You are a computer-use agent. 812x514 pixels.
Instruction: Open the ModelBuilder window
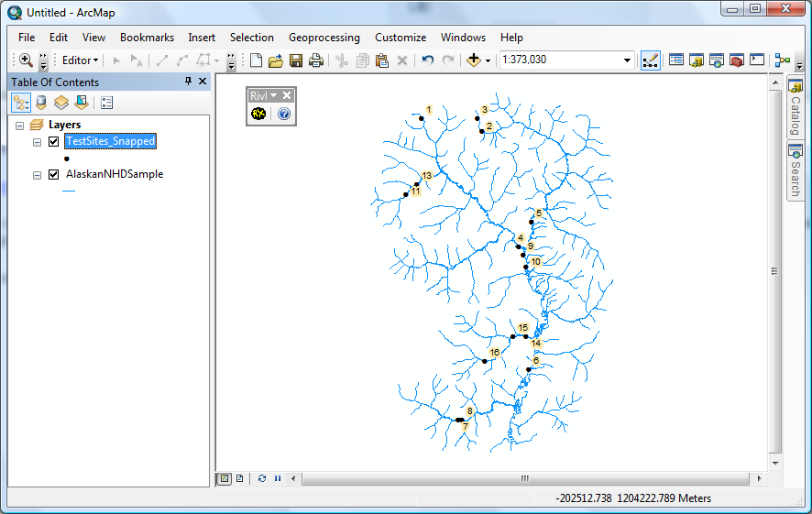click(782, 60)
